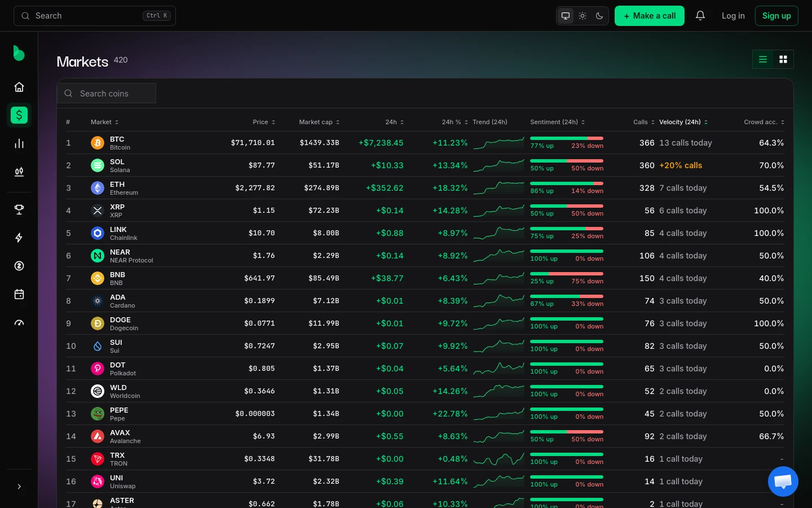
Task: Open the Home sidebar icon
Action: (19, 87)
